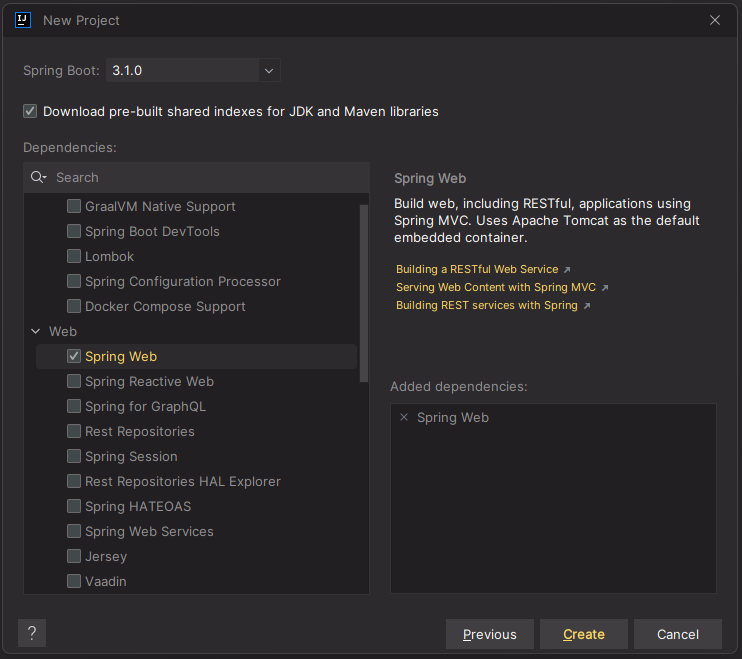
Task: Click the search magnifier icon in dependencies
Action: (38, 177)
